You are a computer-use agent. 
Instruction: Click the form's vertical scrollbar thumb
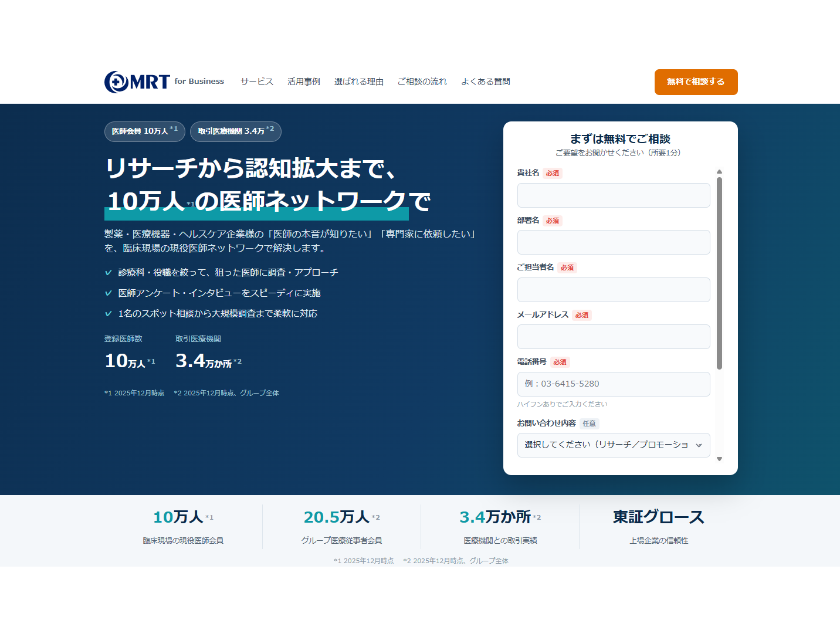pos(719,273)
